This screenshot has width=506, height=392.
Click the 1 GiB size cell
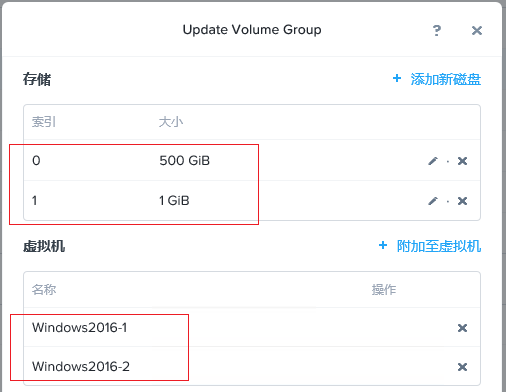[174, 201]
